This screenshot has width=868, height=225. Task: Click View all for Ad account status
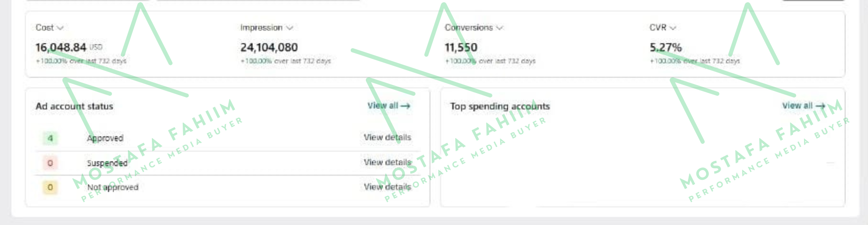[388, 106]
